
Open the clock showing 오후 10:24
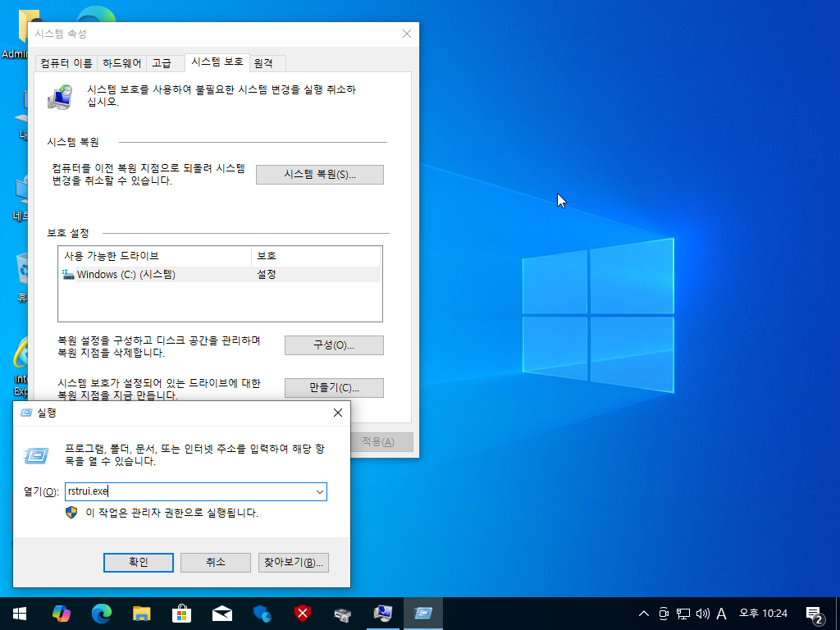point(763,614)
